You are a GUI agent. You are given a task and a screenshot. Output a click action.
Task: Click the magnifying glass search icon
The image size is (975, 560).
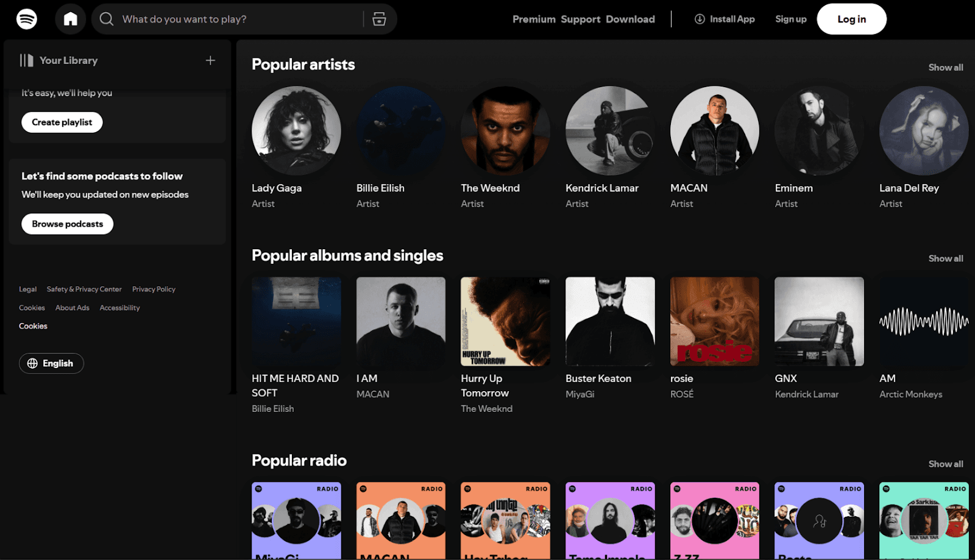[x=107, y=19]
